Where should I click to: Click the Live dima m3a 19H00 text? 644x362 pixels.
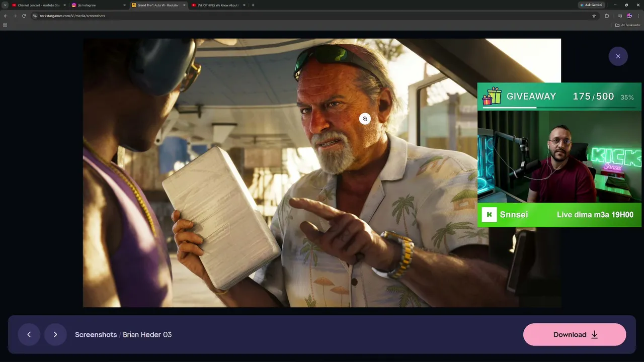point(595,215)
